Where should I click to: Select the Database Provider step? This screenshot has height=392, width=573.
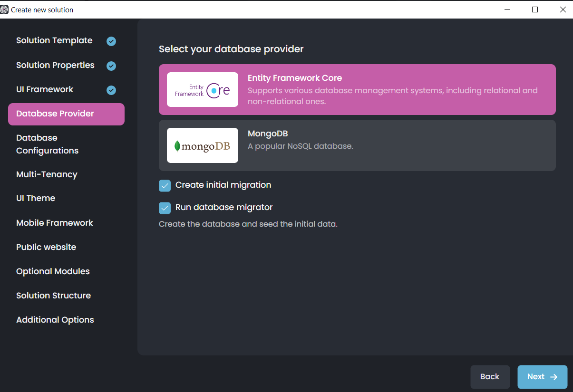click(x=66, y=114)
